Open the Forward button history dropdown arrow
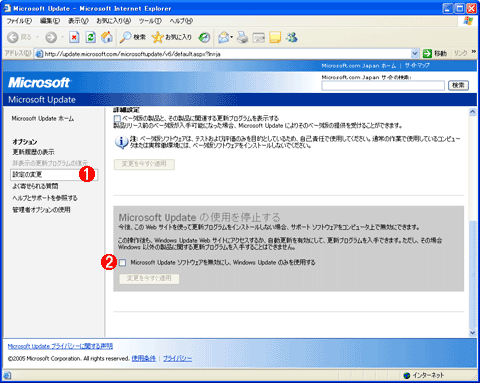The height and width of the screenshot is (383, 480). tap(62, 37)
